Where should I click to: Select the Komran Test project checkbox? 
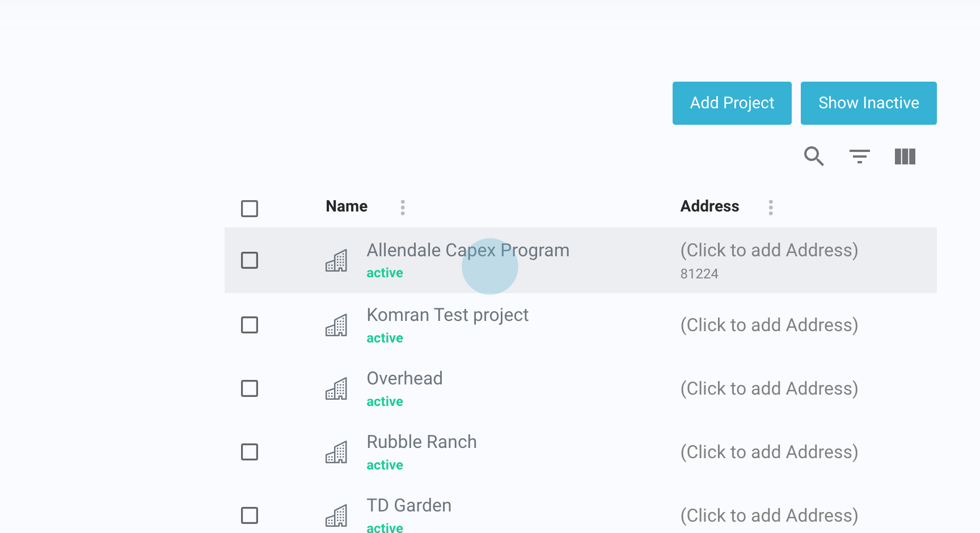[250, 325]
